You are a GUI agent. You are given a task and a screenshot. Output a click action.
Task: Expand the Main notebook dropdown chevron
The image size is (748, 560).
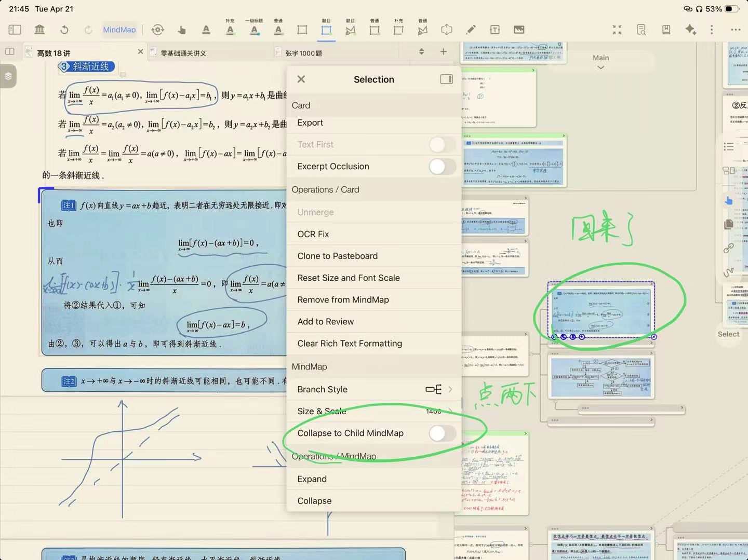600,67
